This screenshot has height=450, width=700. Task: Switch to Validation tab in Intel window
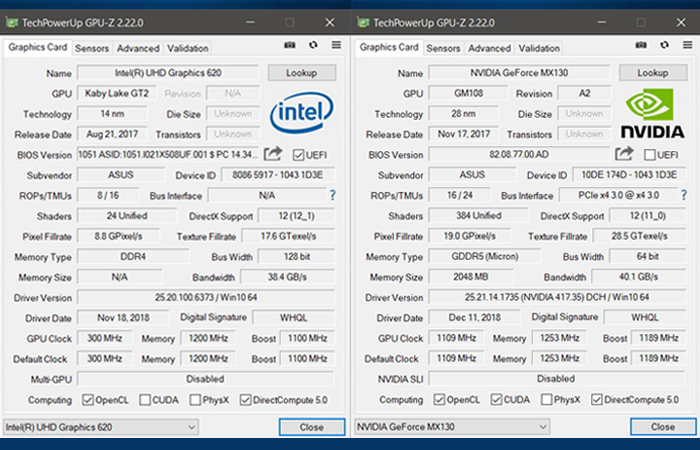point(188,48)
